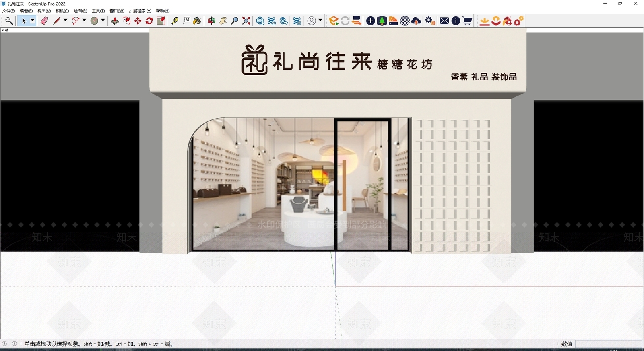Image resolution: width=644 pixels, height=351 pixels.
Task: Open the 相机(C) menu
Action: (x=62, y=11)
